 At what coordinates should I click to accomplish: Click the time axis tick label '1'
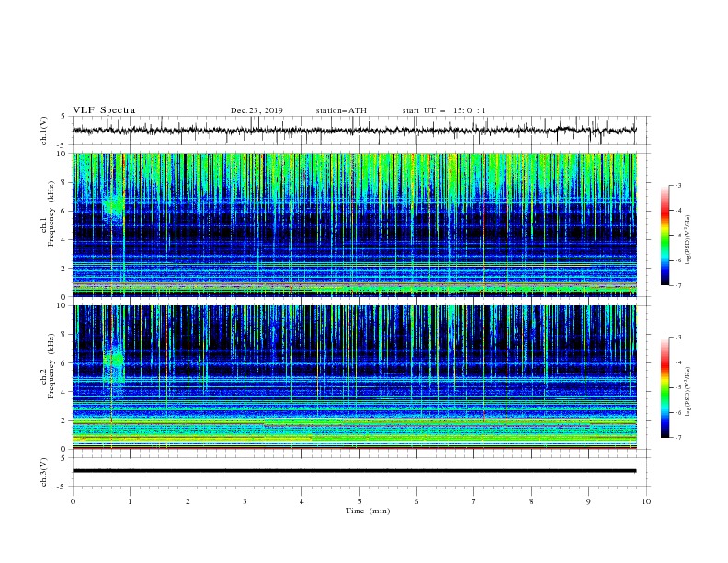coord(130,501)
